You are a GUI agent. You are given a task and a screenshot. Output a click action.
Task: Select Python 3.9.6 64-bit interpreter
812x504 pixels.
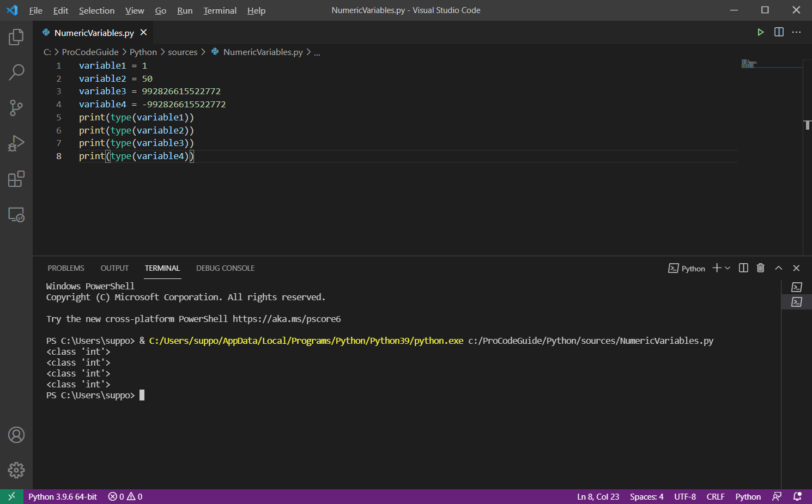coord(63,496)
